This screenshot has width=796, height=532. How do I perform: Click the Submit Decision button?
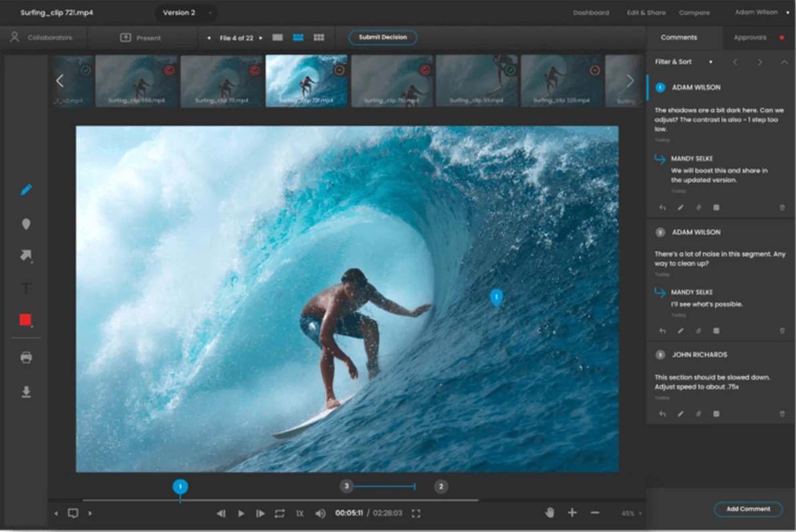click(x=382, y=37)
